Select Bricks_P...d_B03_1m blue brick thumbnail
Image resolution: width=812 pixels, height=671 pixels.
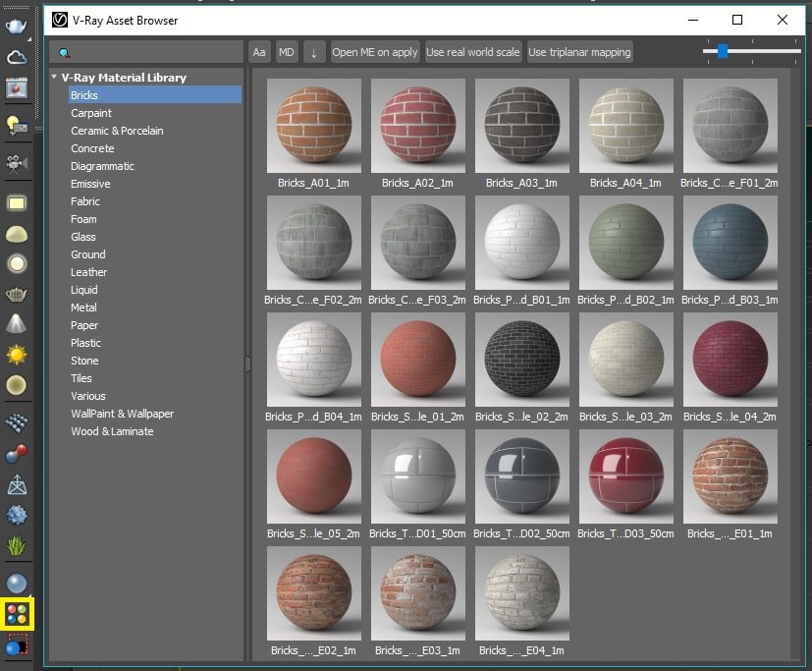click(x=731, y=243)
